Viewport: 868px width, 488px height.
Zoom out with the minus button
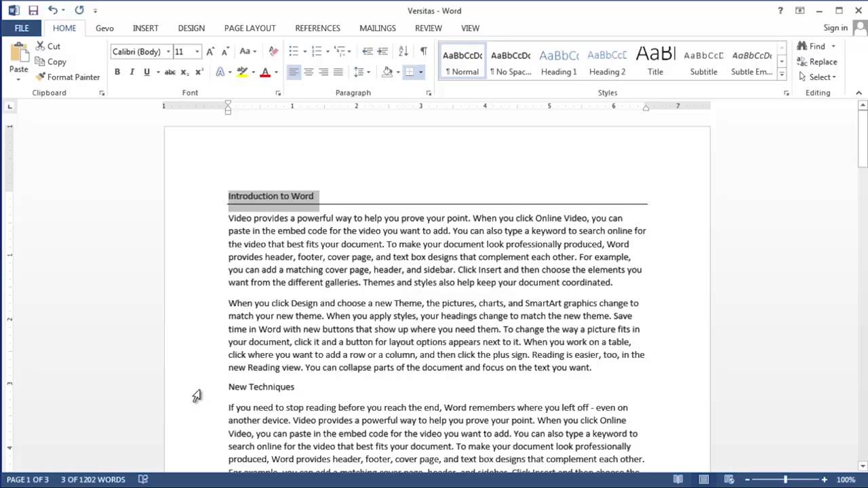tap(747, 479)
